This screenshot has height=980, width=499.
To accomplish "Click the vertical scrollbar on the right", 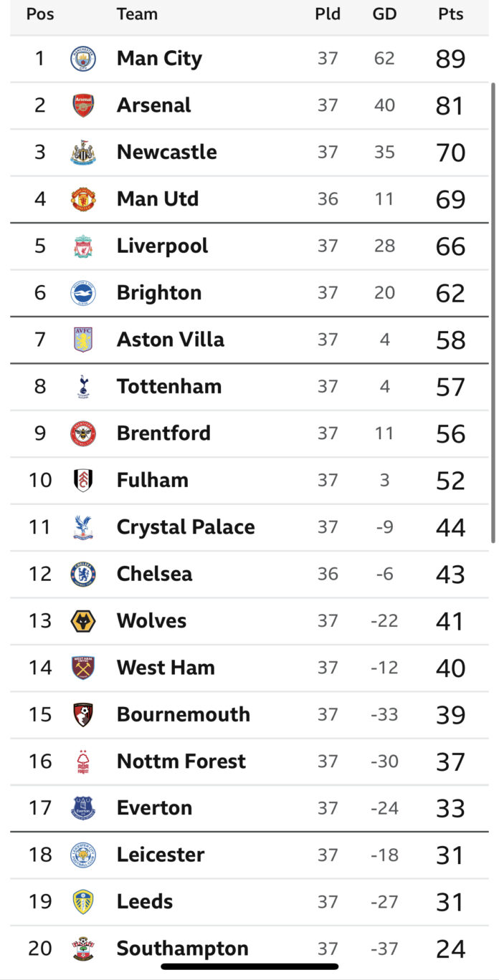I will (x=493, y=312).
